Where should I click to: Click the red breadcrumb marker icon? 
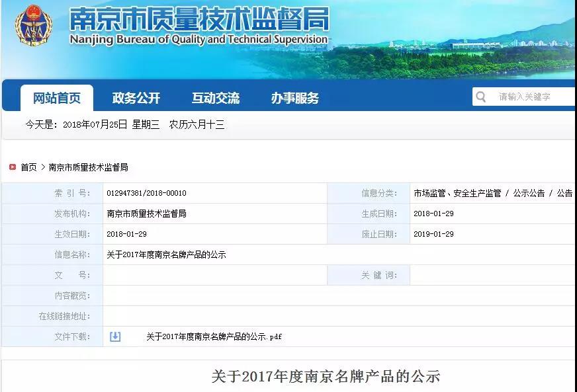[13, 167]
